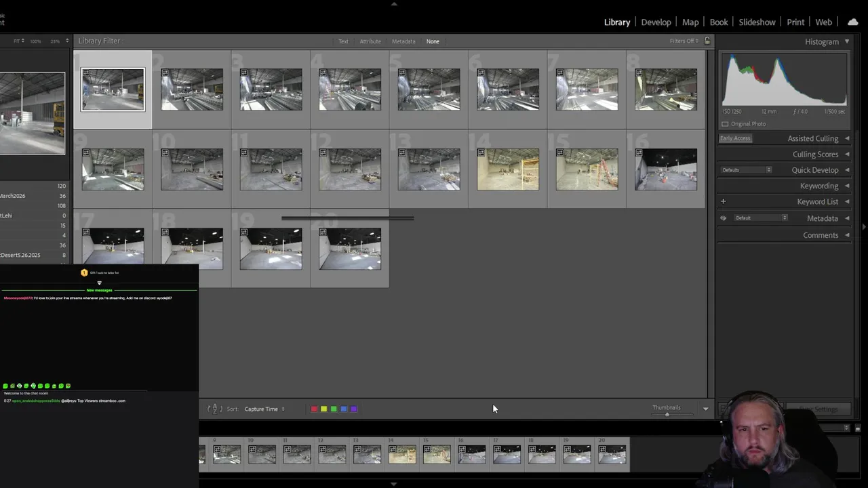Switch to the Develop module
The width and height of the screenshot is (868, 488).
coord(656,22)
